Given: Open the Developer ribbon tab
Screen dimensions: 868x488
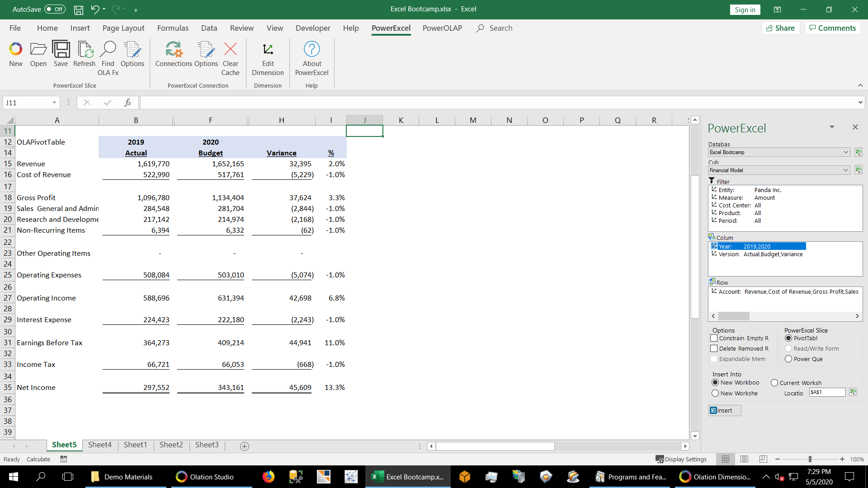Looking at the screenshot, I should click(x=313, y=28).
